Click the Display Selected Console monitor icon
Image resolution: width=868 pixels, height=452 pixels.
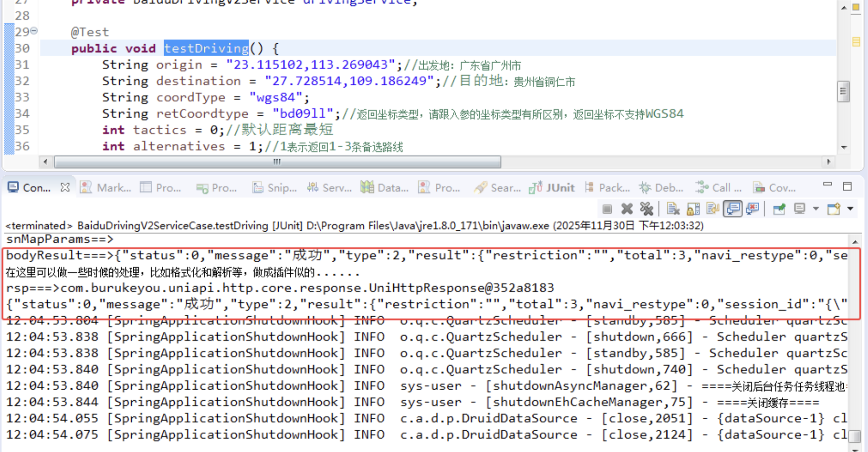click(x=799, y=209)
